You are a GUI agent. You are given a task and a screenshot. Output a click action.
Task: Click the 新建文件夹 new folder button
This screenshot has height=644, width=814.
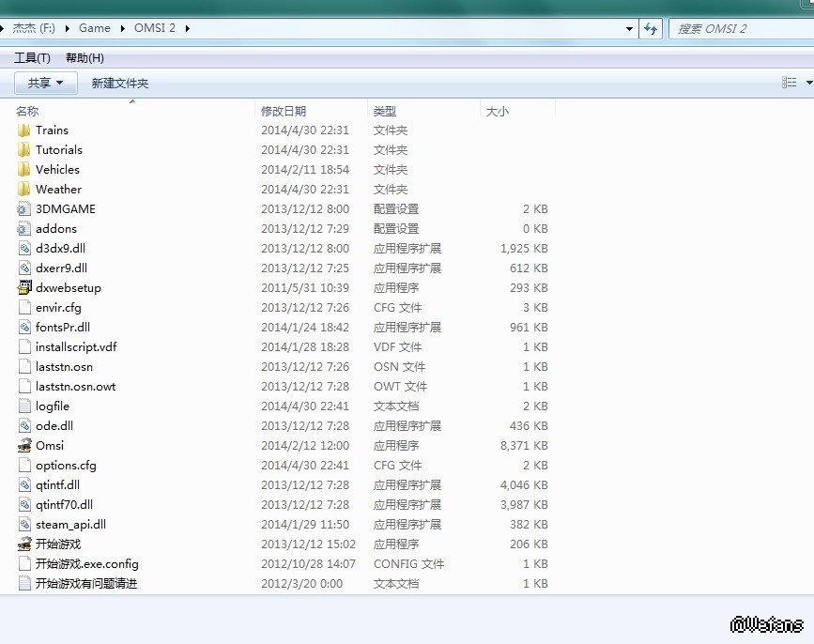click(x=120, y=83)
